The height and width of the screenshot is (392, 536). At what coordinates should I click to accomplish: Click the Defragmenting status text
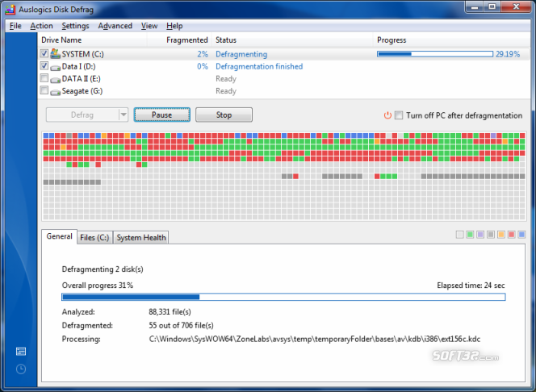pyautogui.click(x=241, y=54)
